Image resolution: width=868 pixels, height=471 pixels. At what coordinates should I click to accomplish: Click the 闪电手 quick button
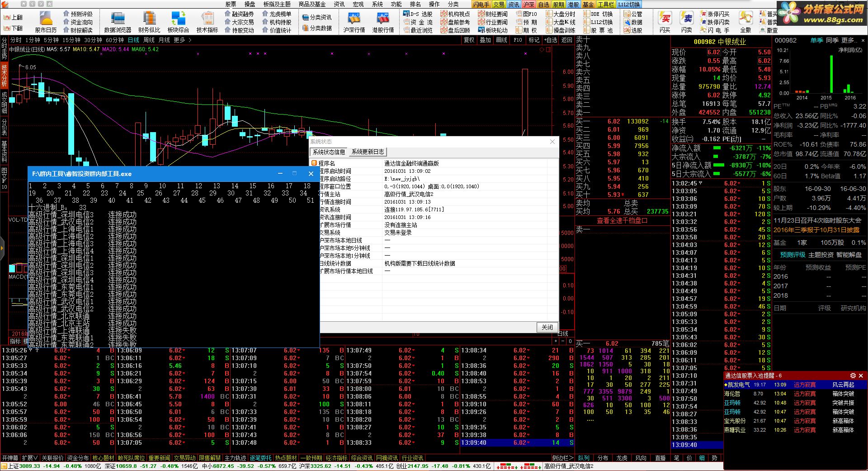click(x=481, y=4)
